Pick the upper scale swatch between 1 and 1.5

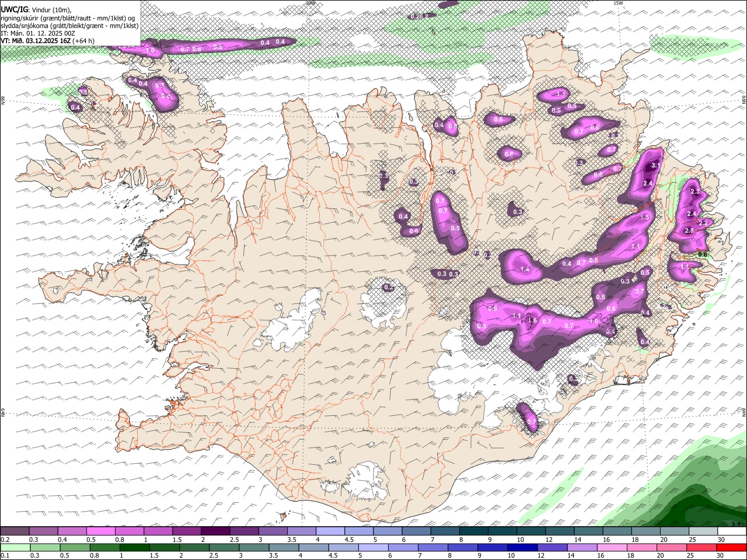click(158, 531)
